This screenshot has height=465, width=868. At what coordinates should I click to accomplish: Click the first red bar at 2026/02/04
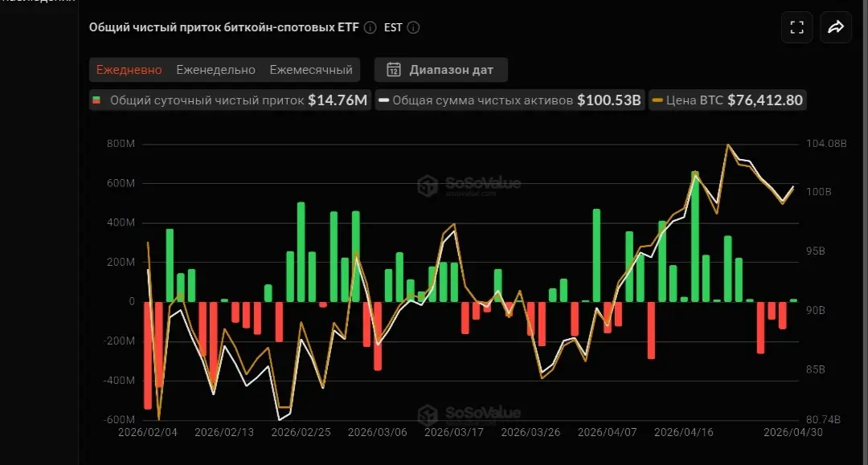click(x=148, y=356)
